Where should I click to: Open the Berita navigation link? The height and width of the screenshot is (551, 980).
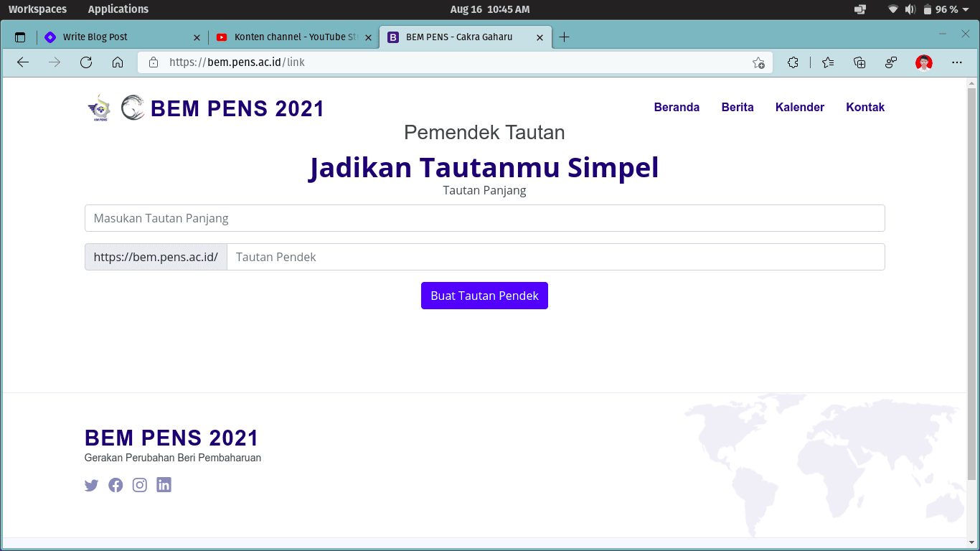(738, 108)
